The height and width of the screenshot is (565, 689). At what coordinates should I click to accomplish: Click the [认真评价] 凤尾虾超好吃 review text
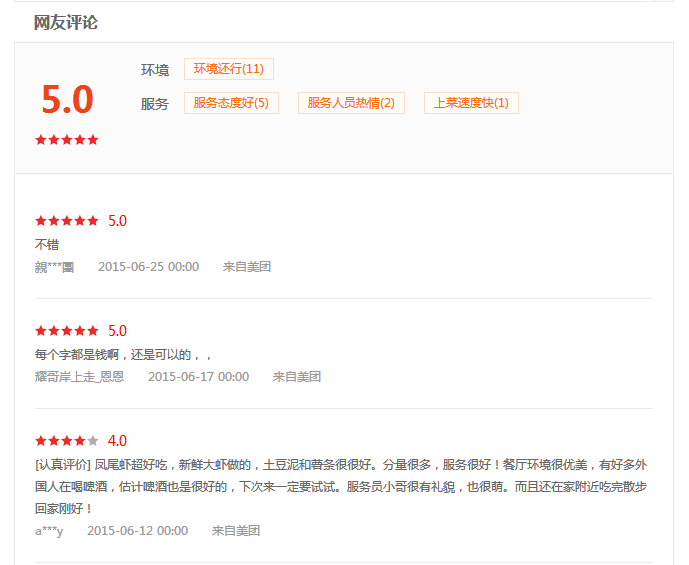click(341, 487)
